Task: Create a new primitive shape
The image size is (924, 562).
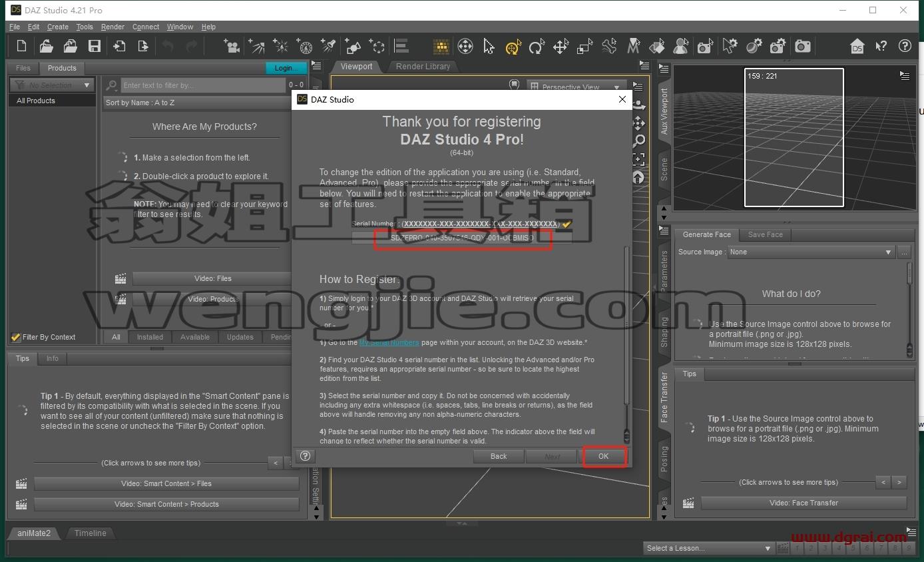Action: pos(353,46)
